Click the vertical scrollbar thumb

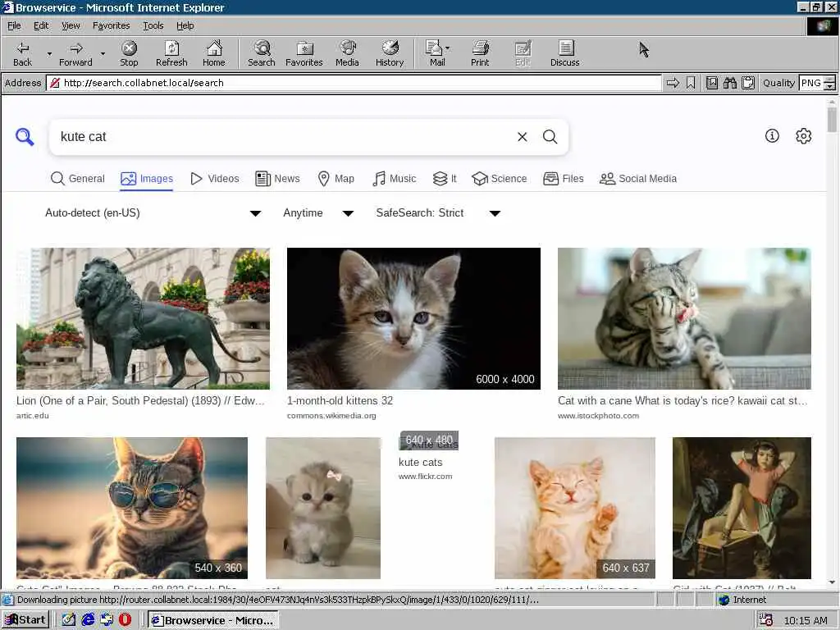point(832,119)
